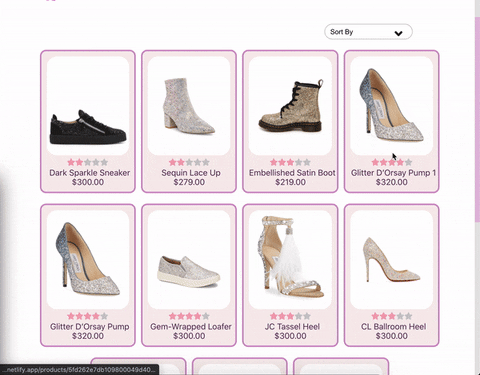Viewport: 480px width, 375px height.
Task: Select the Embellished Satin Boot image
Action: tap(290, 106)
